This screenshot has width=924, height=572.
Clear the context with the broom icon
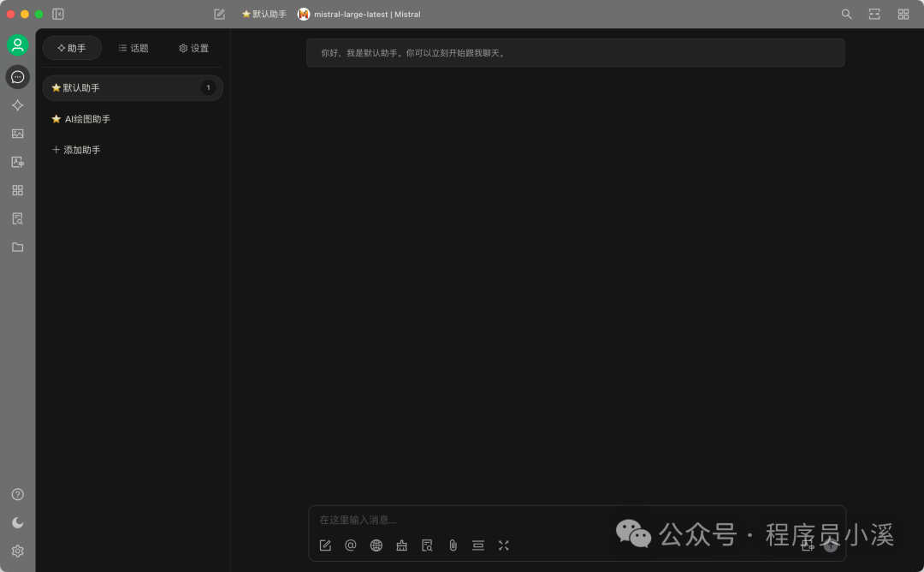pos(402,545)
